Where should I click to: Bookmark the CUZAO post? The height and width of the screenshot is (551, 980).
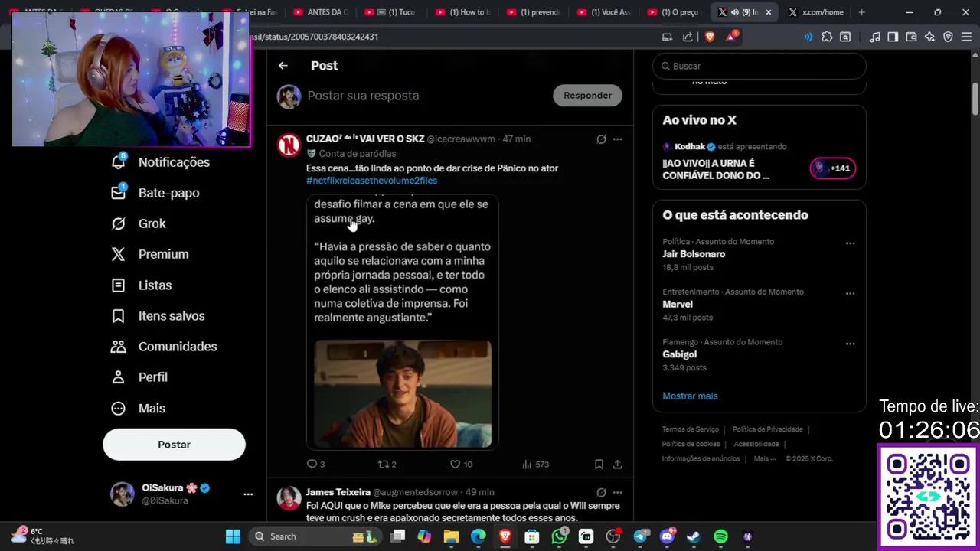coord(599,465)
